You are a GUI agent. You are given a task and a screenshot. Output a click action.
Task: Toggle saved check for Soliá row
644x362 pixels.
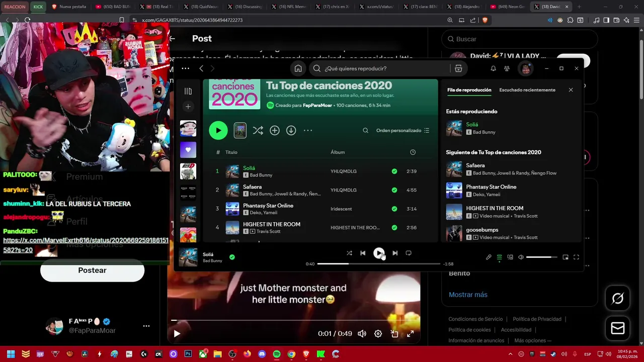tap(394, 171)
